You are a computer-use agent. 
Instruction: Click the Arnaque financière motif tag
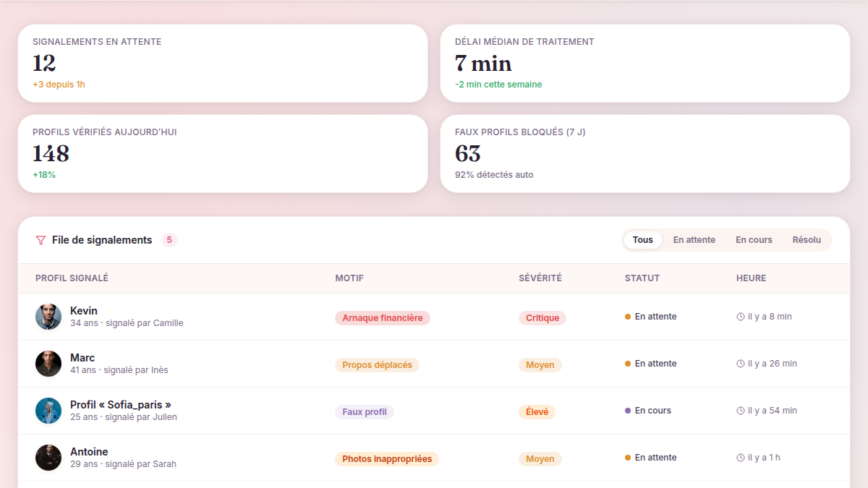pyautogui.click(x=383, y=318)
